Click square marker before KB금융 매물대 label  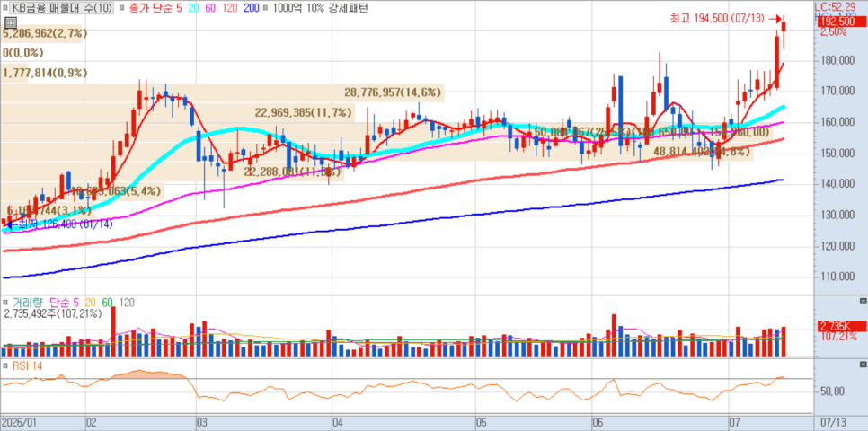click(x=5, y=8)
